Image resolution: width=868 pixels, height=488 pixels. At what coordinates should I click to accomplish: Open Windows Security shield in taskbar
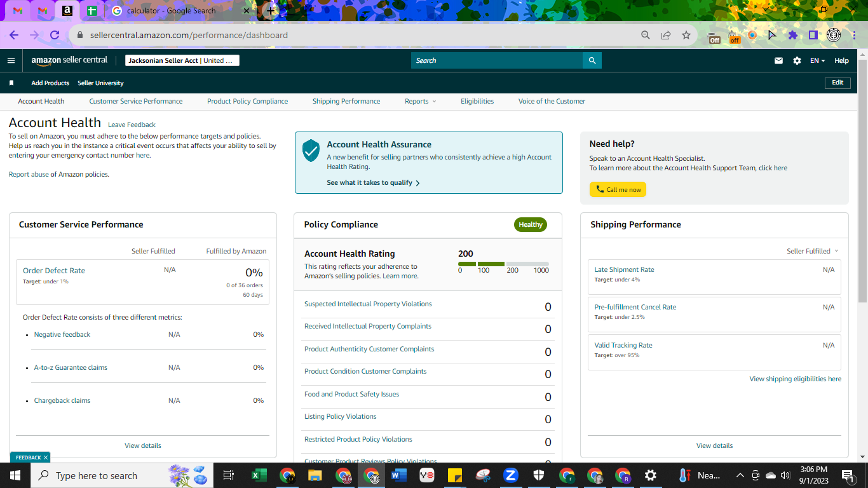(x=539, y=475)
